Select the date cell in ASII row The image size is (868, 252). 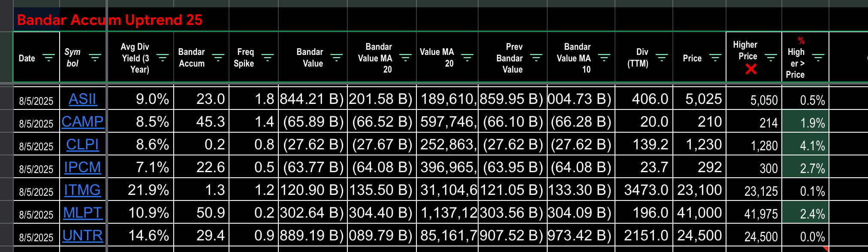(36, 99)
